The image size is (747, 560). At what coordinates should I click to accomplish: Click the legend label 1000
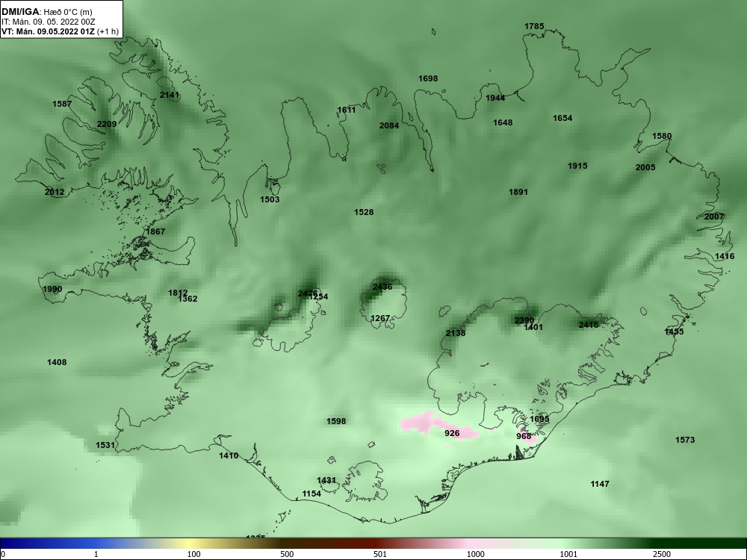coord(475,555)
